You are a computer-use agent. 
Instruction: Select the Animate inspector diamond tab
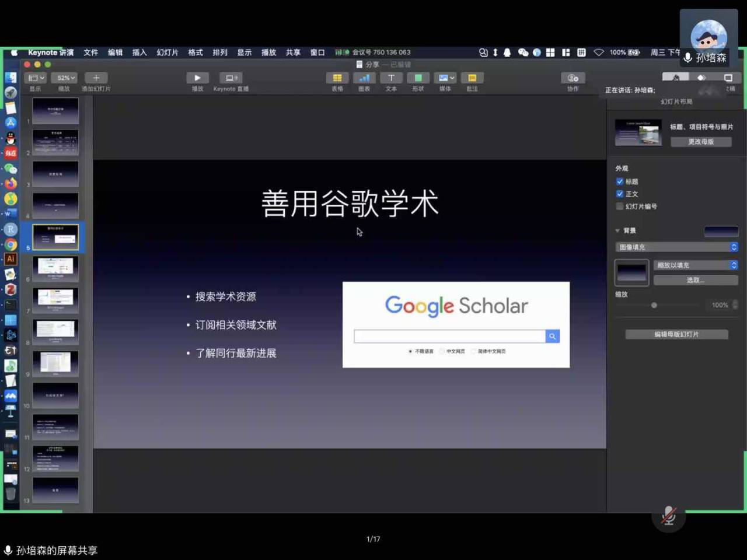pos(701,78)
